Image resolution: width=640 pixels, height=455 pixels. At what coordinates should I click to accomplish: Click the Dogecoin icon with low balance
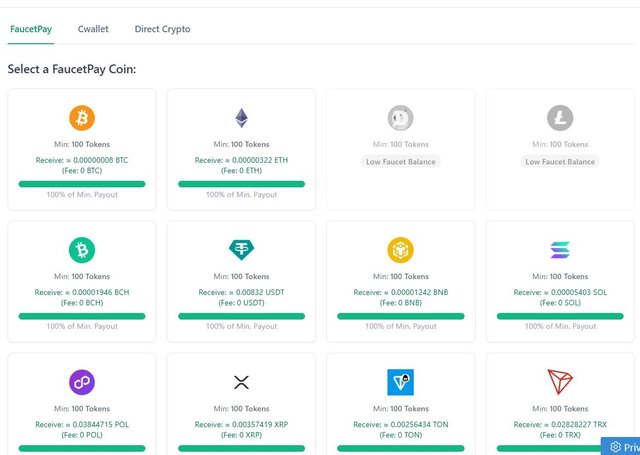pos(400,118)
